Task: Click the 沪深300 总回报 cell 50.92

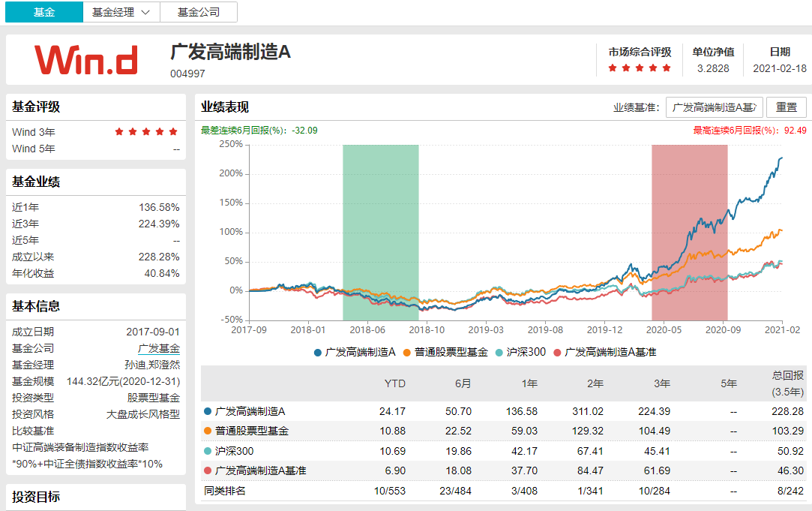Action: [x=790, y=452]
